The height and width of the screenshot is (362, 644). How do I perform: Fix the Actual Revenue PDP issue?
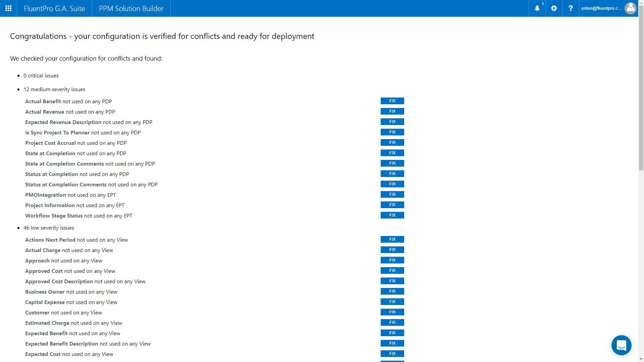click(392, 111)
